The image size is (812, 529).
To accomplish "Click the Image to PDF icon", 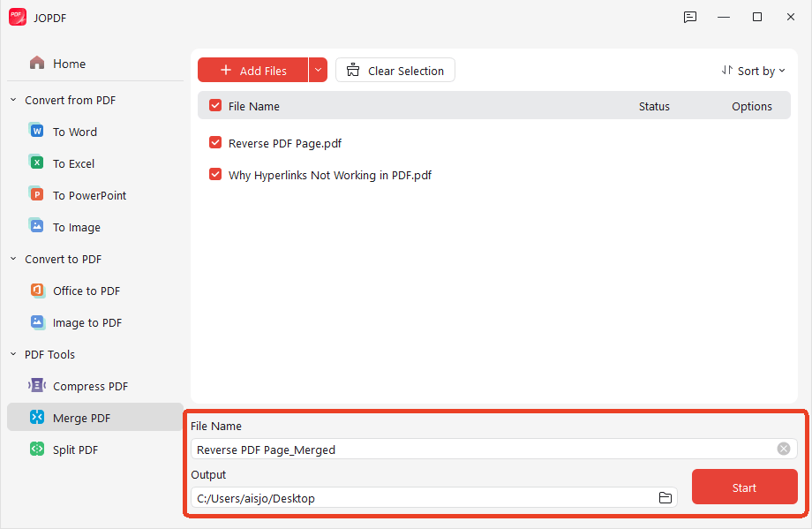I will (37, 321).
